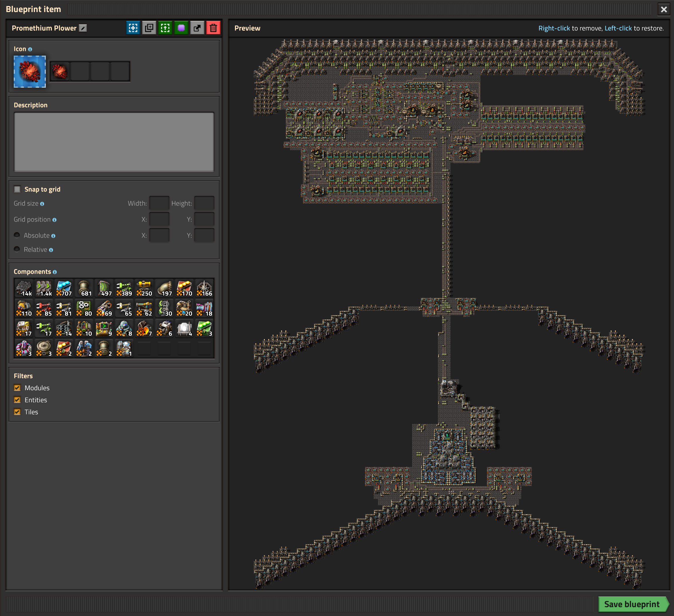The height and width of the screenshot is (616, 674).
Task: Click inside the Description text box
Action: pyautogui.click(x=114, y=142)
